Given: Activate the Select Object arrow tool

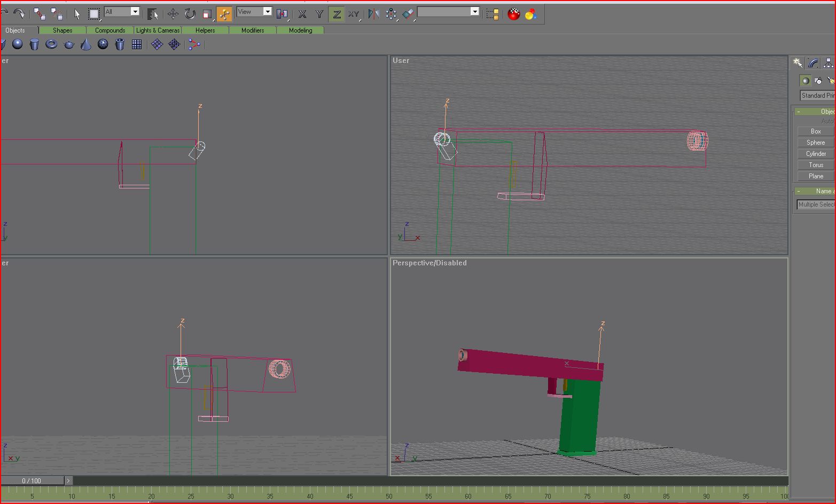Looking at the screenshot, I should click(x=77, y=14).
